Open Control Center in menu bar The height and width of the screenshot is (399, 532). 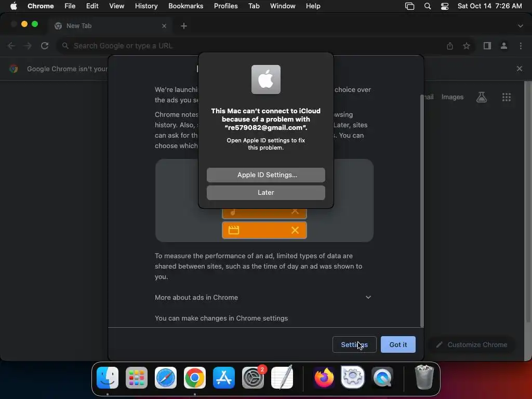pos(445,6)
